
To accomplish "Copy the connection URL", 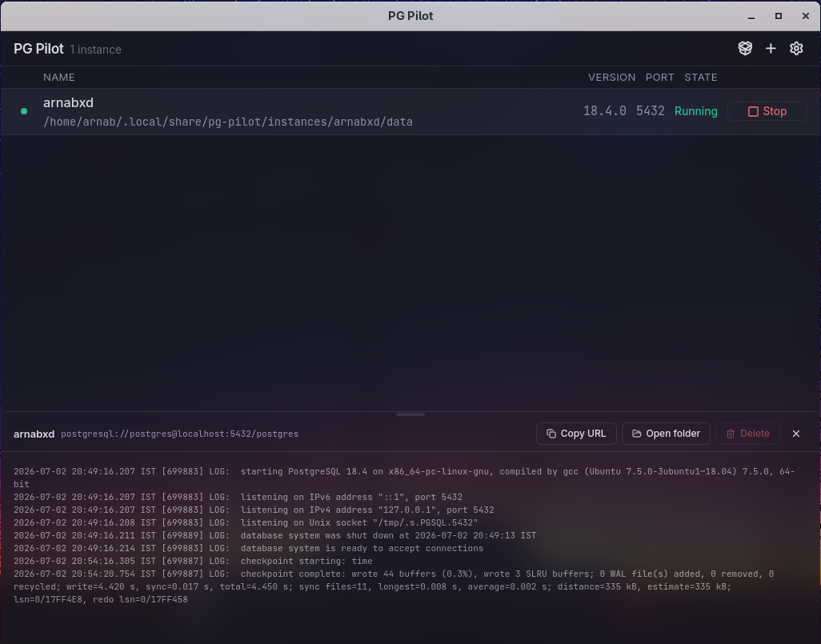I will [576, 434].
